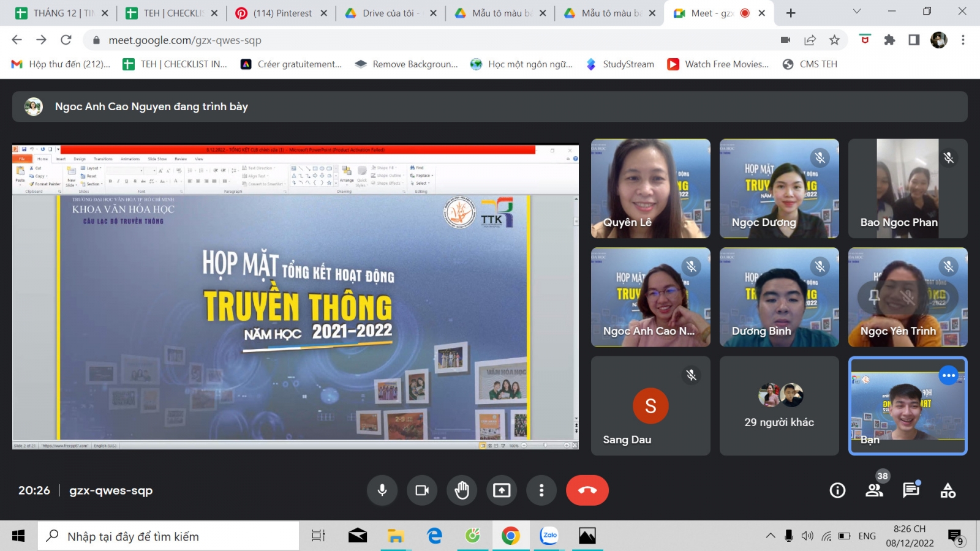Click the three-dot options on your own tile
The height and width of the screenshot is (551, 980).
click(x=948, y=375)
